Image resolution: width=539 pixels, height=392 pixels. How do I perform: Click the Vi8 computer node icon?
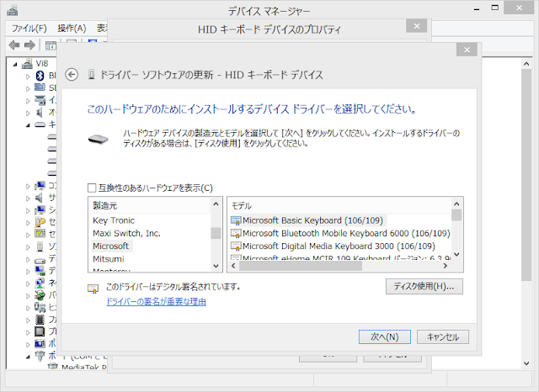(x=27, y=63)
